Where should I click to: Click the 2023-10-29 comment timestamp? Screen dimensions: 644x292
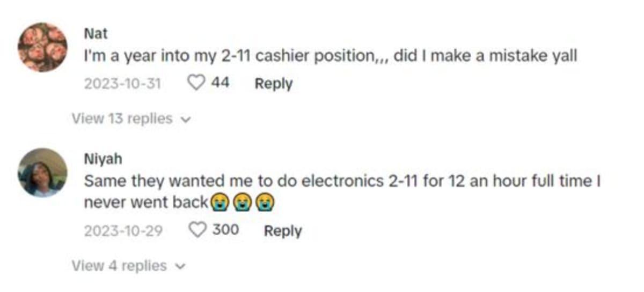[123, 231]
